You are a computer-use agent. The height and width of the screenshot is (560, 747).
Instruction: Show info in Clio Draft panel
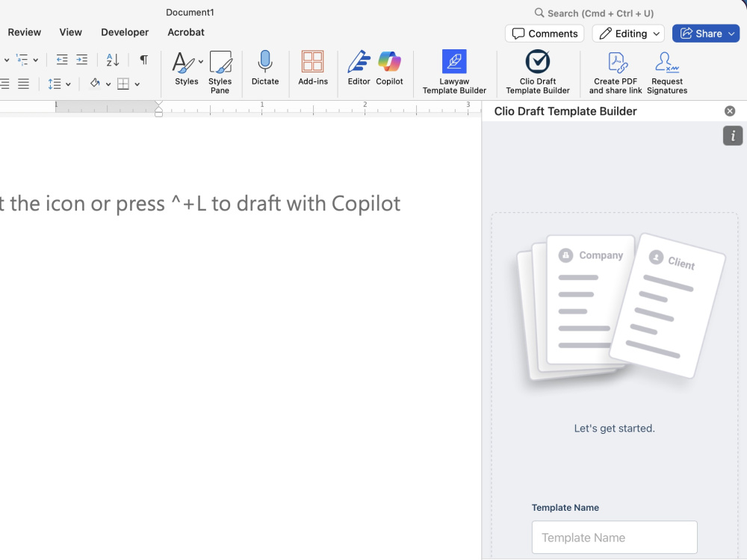pos(733,136)
